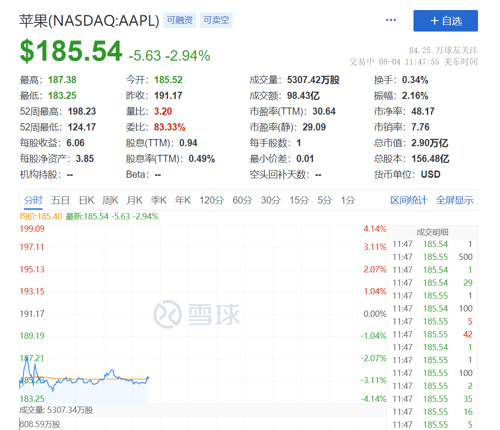Open the 区间统计 range statistics link
The image size is (500, 430).
pyautogui.click(x=408, y=200)
